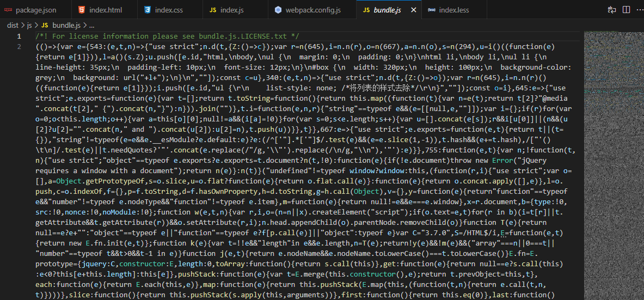The image size is (644, 300).
Task: Click the webpack icon on webpack.config.js tab
Action: click(x=279, y=10)
